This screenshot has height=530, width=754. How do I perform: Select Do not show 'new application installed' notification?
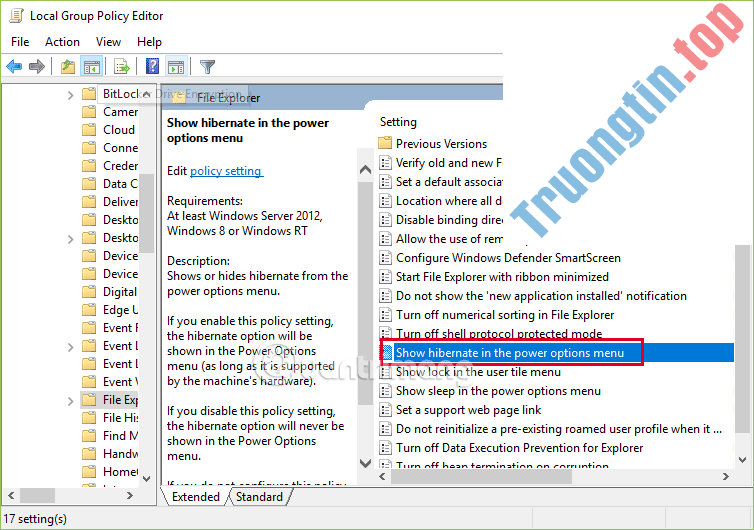541,296
